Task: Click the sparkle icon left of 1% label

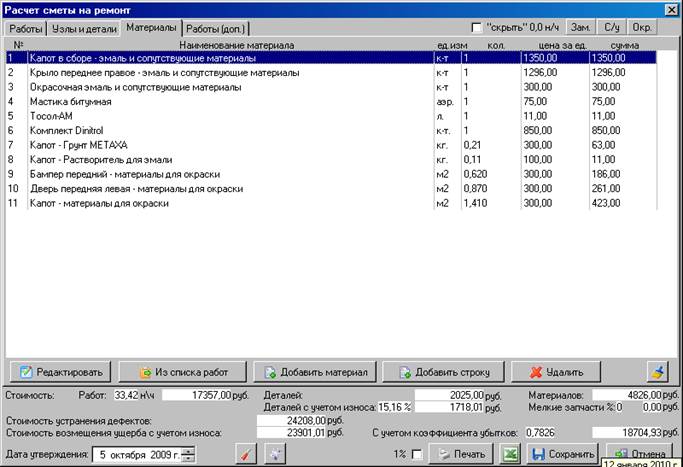Action: tap(277, 455)
